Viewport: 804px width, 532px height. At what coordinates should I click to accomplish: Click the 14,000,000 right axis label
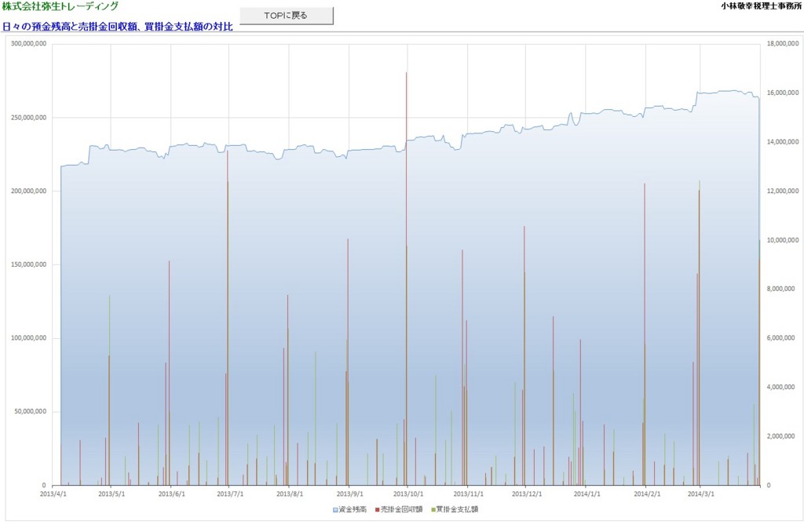[783, 142]
